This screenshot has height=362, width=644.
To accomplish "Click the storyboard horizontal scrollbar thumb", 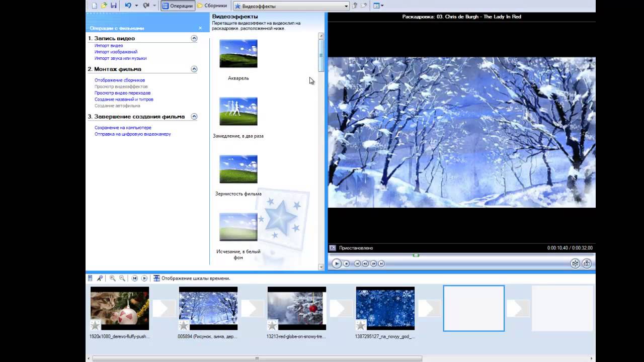I will [x=257, y=358].
